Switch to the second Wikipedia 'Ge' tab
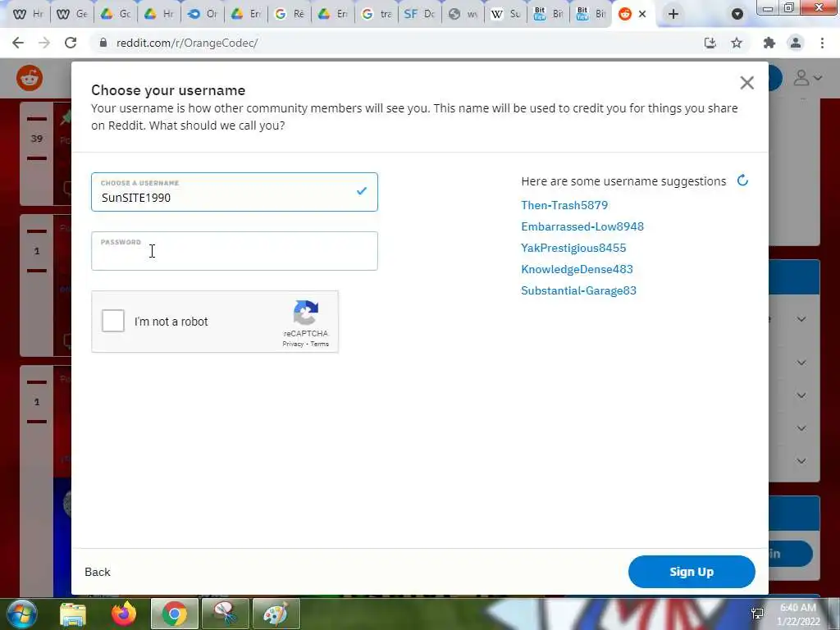This screenshot has width=840, height=630. [x=72, y=14]
